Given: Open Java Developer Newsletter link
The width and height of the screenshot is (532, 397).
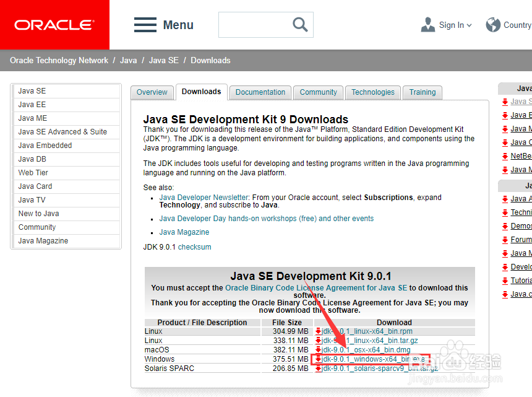Looking at the screenshot, I should click(204, 198).
